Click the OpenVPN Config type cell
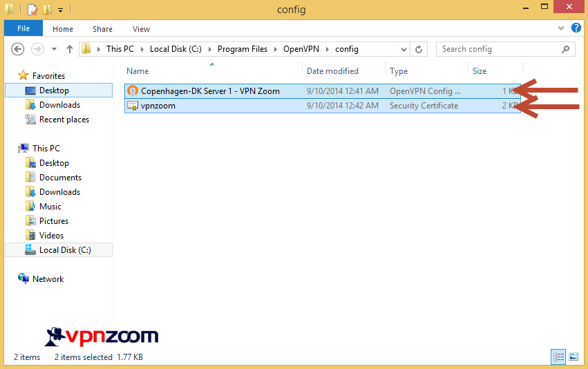Image resolution: width=588 pixels, height=369 pixels. point(425,91)
